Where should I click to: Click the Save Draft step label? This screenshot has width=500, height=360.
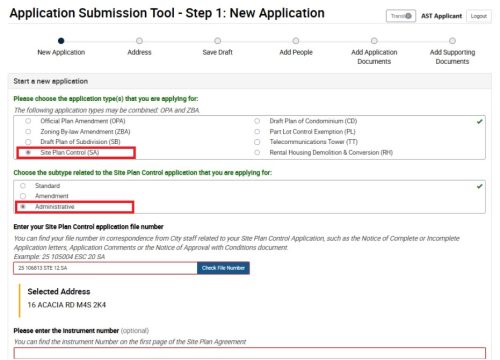[x=218, y=52]
